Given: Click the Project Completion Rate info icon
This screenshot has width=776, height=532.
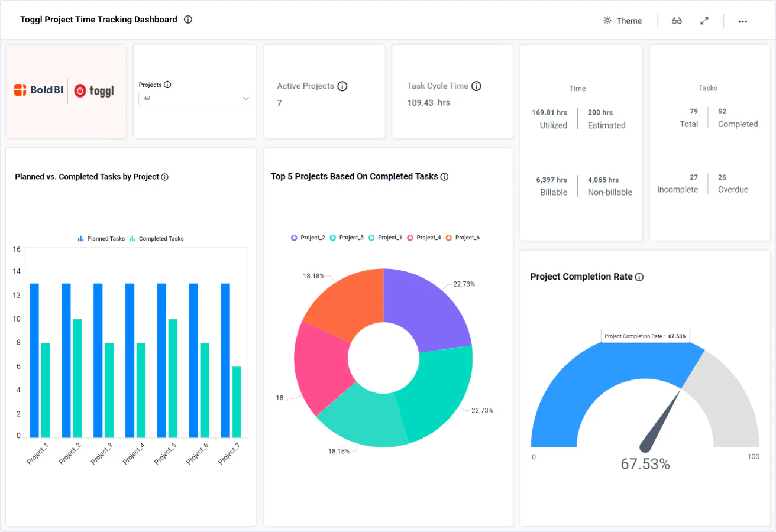Looking at the screenshot, I should click(639, 277).
